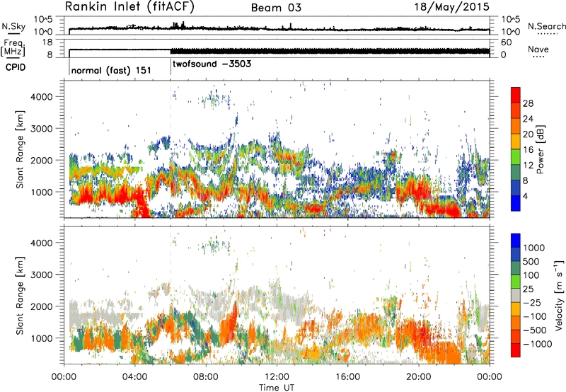Click the 'N.Sky' legend label
Viewport: 566px width, 392px height.
pyautogui.click(x=13, y=26)
